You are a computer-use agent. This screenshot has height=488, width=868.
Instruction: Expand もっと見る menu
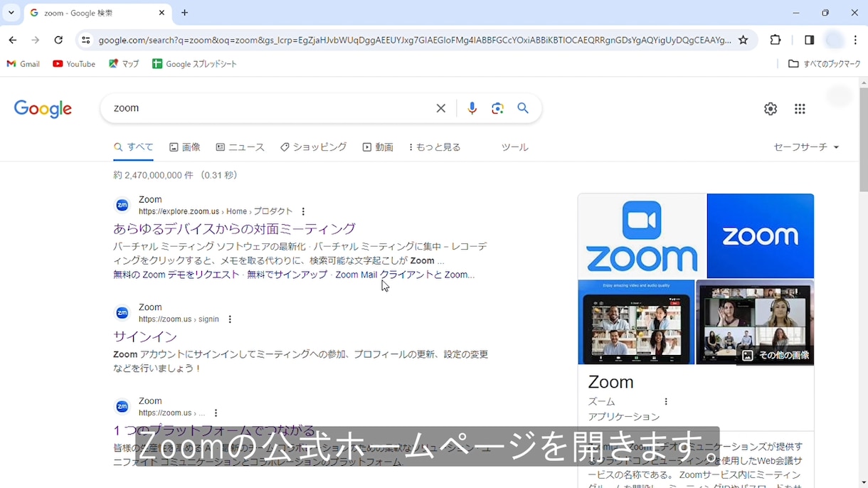tap(435, 147)
